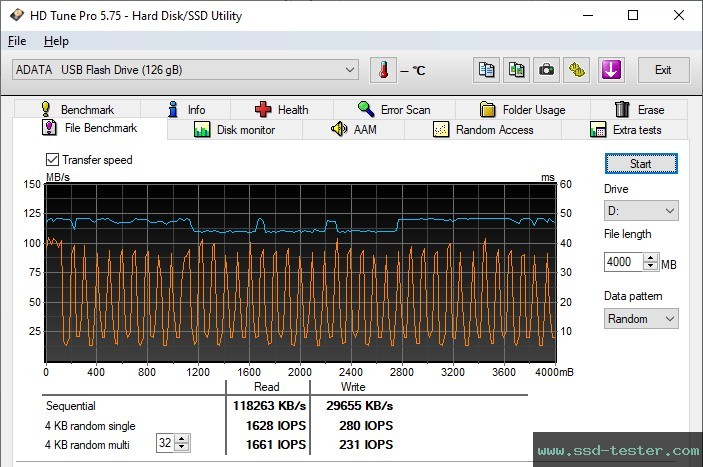Increase the 4 KB random multi queue depth

(x=182, y=440)
